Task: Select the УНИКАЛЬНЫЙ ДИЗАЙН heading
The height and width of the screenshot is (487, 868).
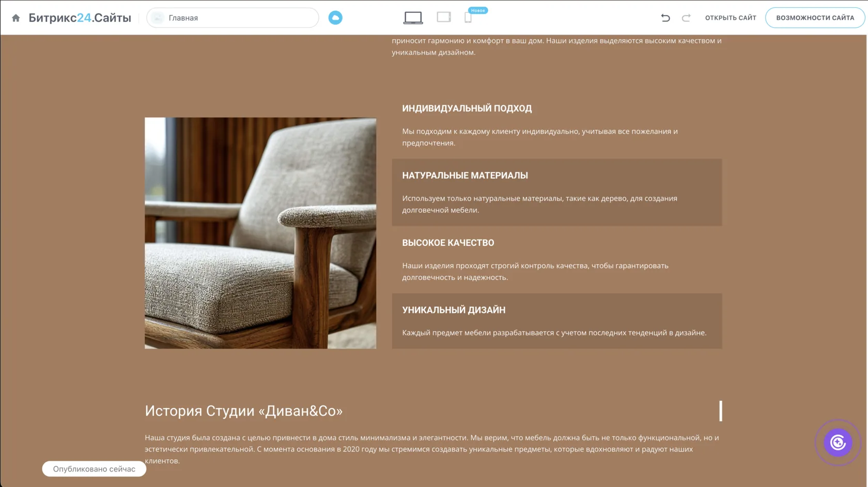Action: click(454, 310)
